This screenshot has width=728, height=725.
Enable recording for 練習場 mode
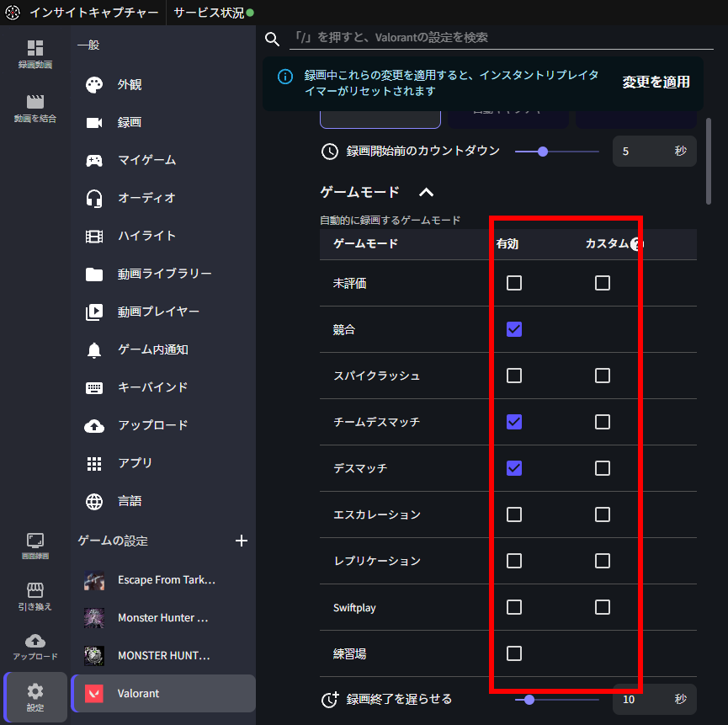click(514, 653)
